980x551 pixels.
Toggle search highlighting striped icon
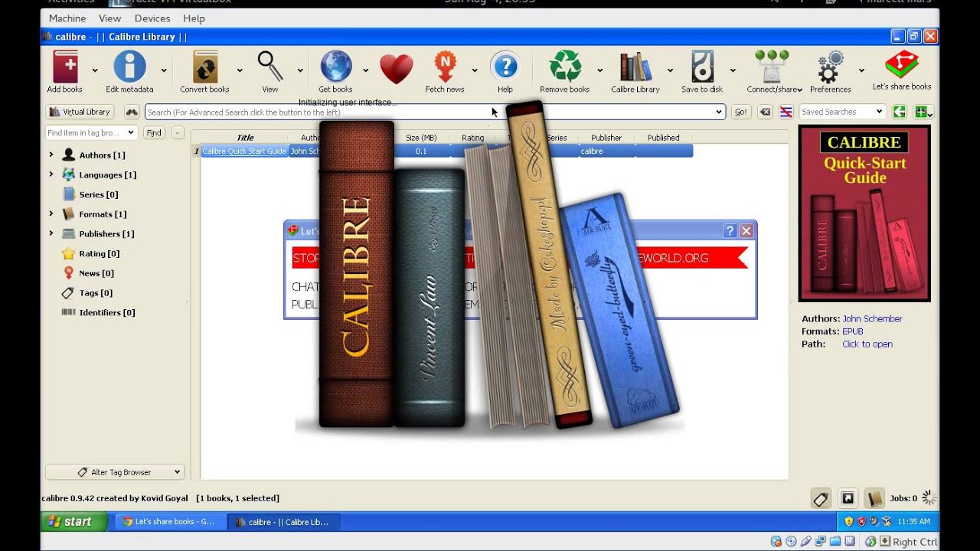(786, 112)
